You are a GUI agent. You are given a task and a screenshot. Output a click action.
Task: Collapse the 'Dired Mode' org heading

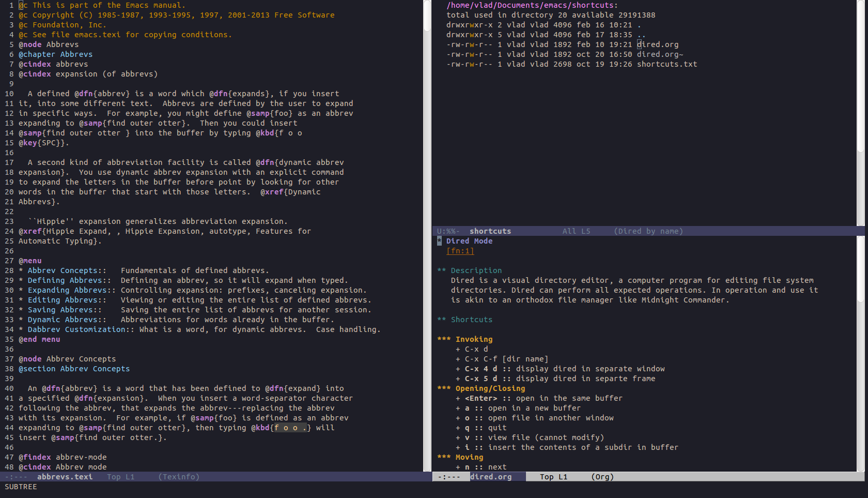tap(469, 241)
